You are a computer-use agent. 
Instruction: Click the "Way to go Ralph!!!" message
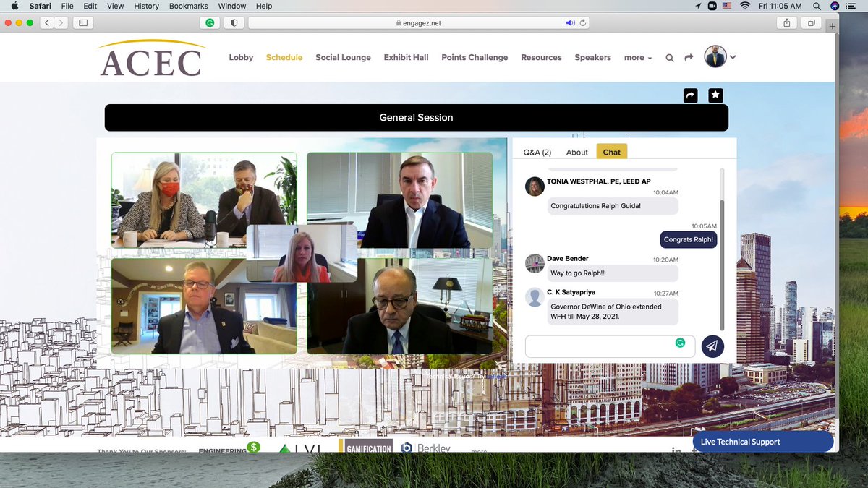(x=613, y=273)
